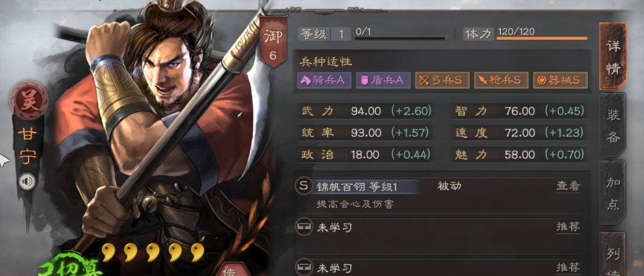Click 推荐 for the first unlearned skill
The height and width of the screenshot is (276, 644).
568,227
